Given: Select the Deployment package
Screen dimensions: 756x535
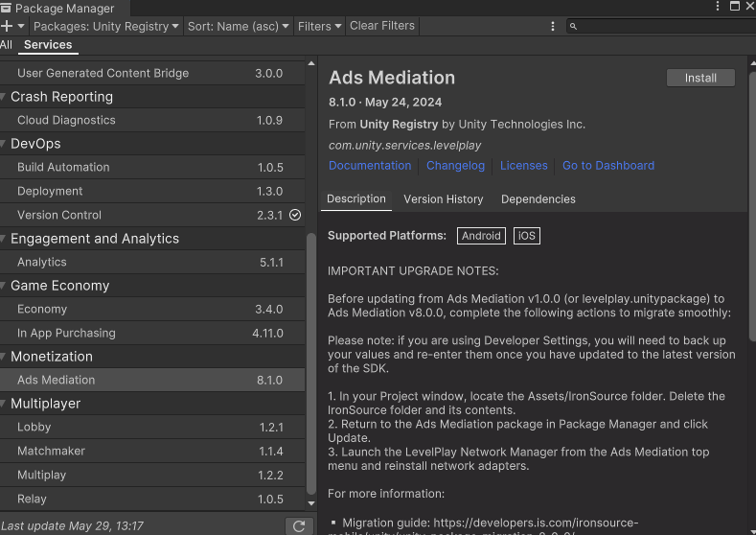Looking at the screenshot, I should [x=152, y=191].
